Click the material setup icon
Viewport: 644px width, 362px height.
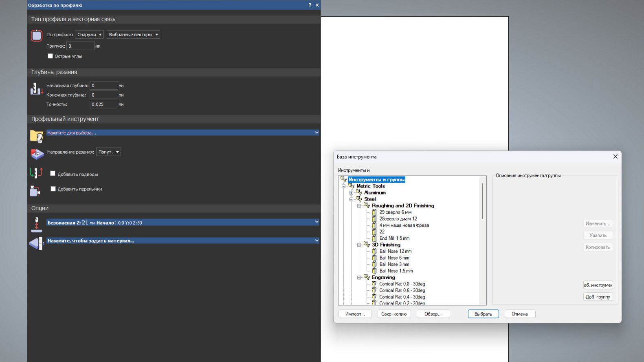point(37,243)
